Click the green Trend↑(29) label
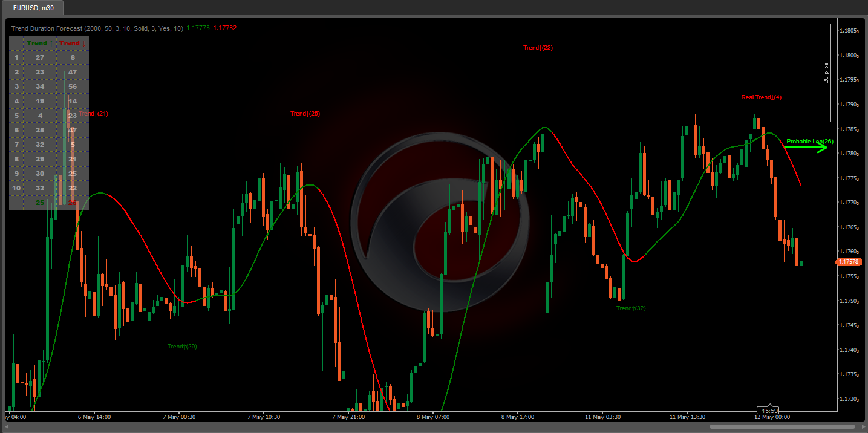This screenshot has height=433, width=868. pos(182,347)
